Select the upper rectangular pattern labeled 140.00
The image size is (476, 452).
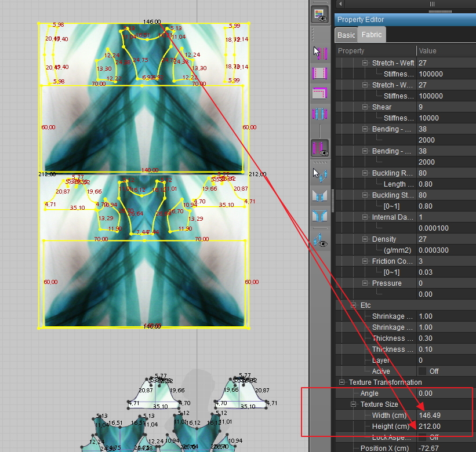click(x=142, y=129)
